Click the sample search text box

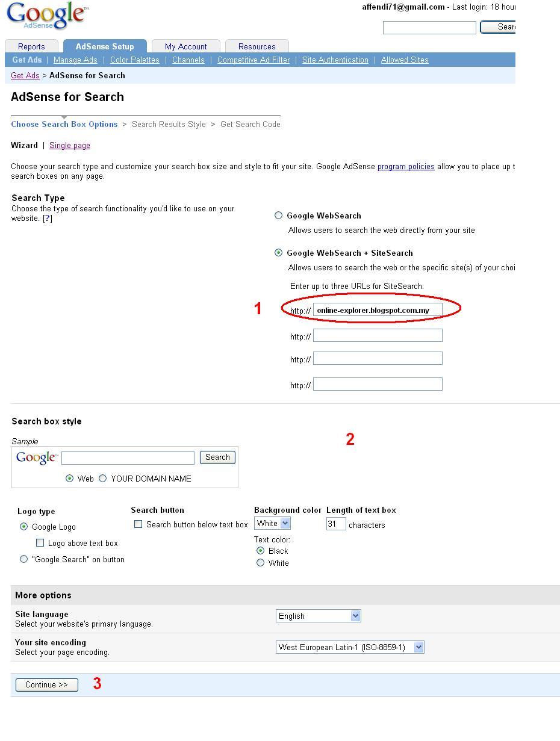[x=128, y=458]
